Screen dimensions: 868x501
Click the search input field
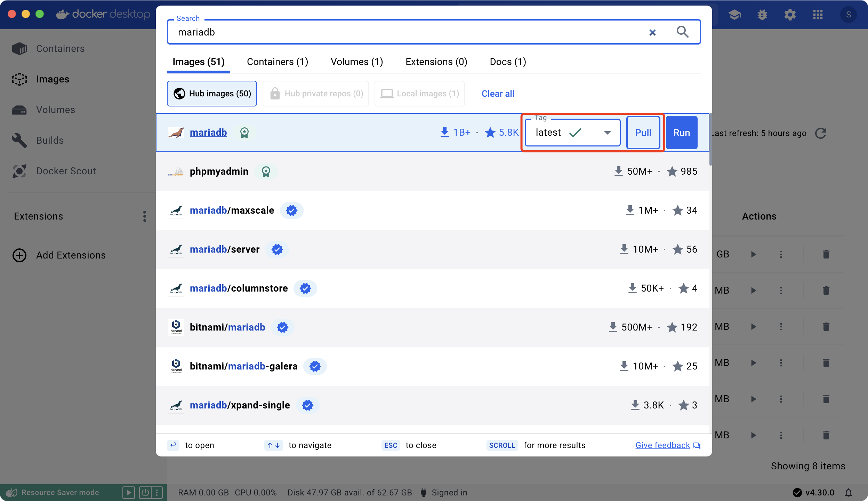[x=408, y=32]
